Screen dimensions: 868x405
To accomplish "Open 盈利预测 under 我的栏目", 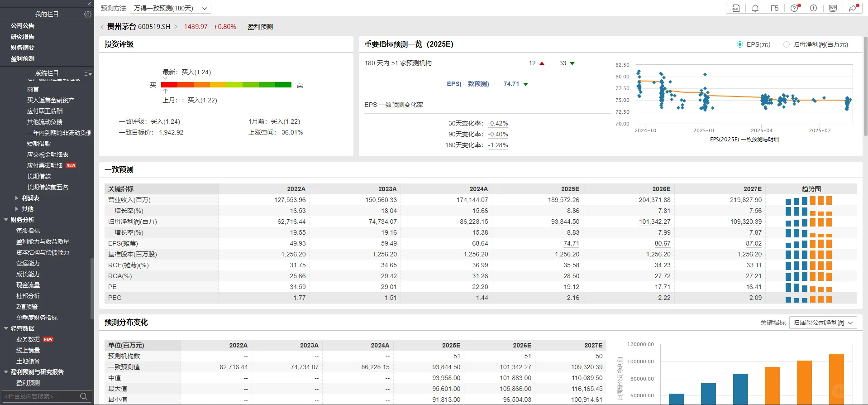I will (x=23, y=58).
